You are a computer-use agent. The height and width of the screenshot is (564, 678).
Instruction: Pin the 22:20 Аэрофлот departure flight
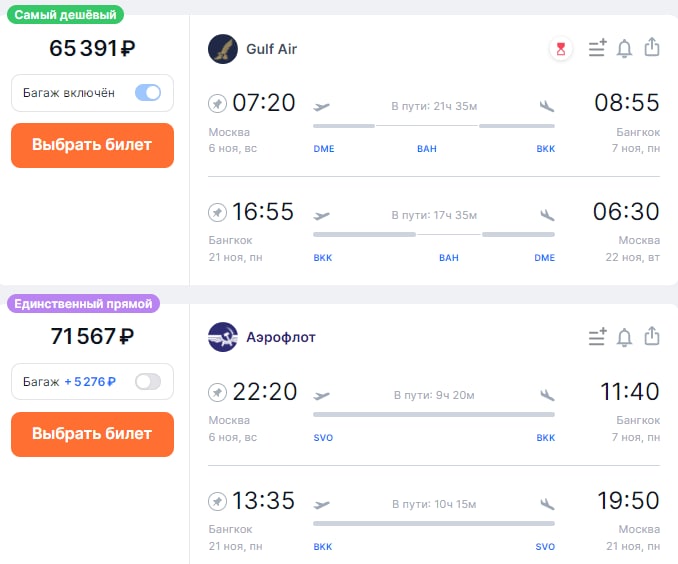(217, 392)
